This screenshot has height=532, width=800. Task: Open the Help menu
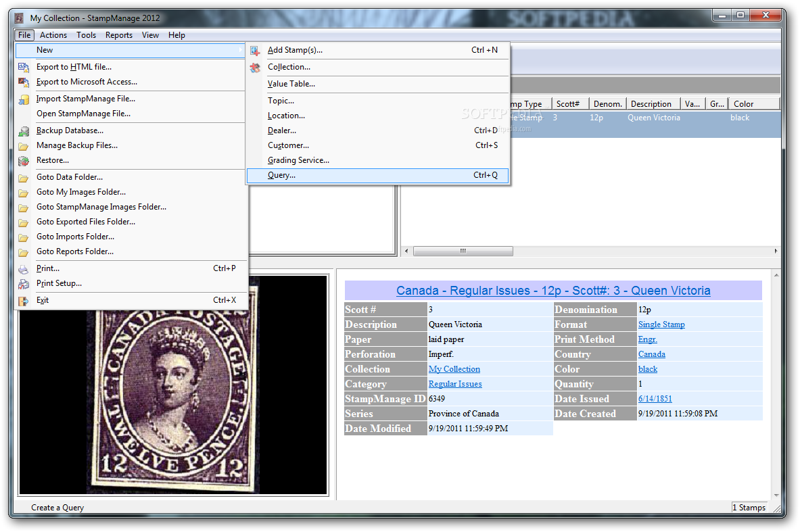177,34
